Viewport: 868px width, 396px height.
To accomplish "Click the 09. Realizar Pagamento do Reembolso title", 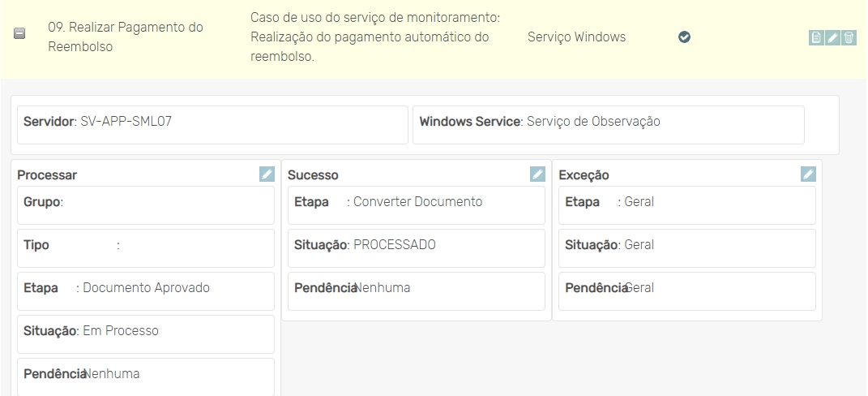I will pos(125,37).
